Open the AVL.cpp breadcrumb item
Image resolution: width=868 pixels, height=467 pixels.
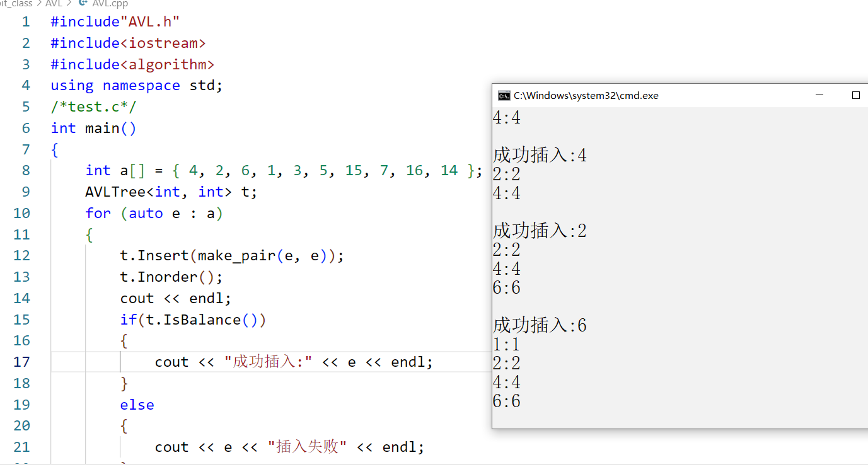(x=110, y=3)
